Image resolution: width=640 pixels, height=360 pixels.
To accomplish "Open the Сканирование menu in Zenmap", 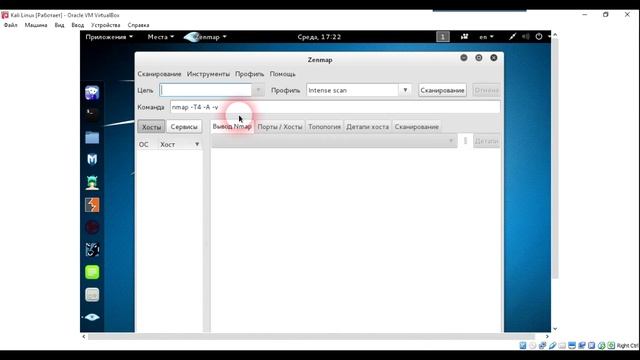I will pyautogui.click(x=159, y=74).
